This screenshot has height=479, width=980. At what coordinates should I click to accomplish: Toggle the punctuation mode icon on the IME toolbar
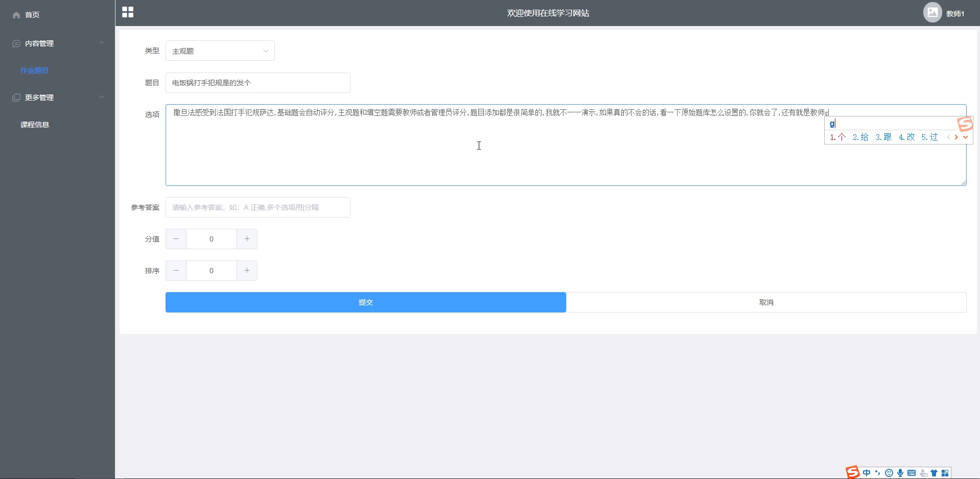coord(878,473)
